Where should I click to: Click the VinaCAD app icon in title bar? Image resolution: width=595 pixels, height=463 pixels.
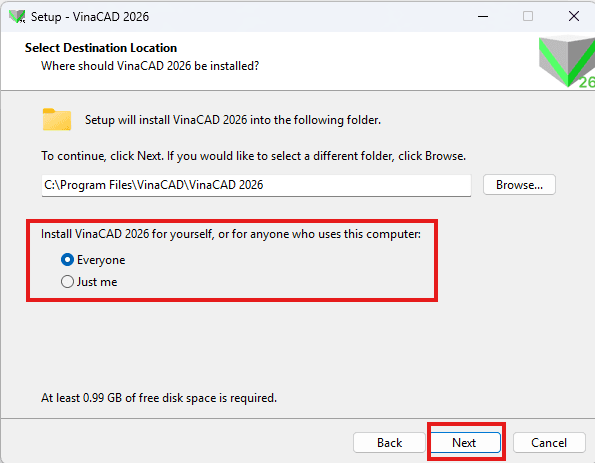point(17,17)
